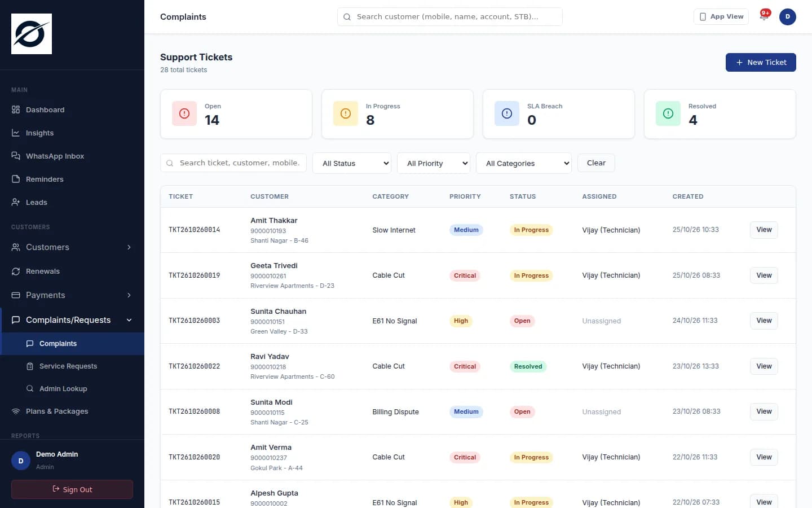The width and height of the screenshot is (812, 508).
Task: Select the Open tickets alert icon
Action: (184, 113)
